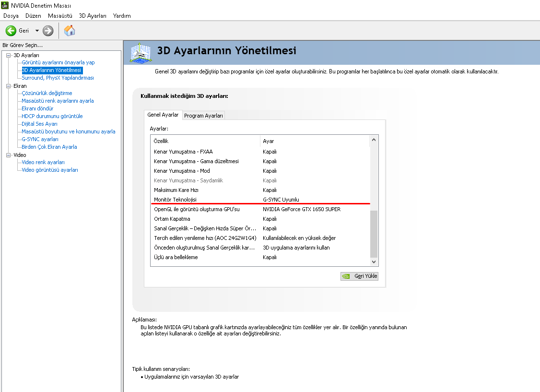The height and width of the screenshot is (392, 540).
Task: Select Sanal Gerçeklik – Değişken Hızda row
Action: (x=260, y=229)
